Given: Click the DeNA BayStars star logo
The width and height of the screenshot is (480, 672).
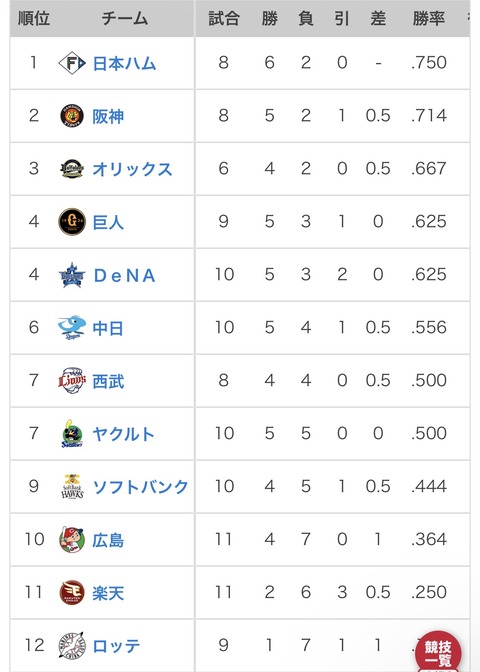Looking at the screenshot, I should coord(72,275).
